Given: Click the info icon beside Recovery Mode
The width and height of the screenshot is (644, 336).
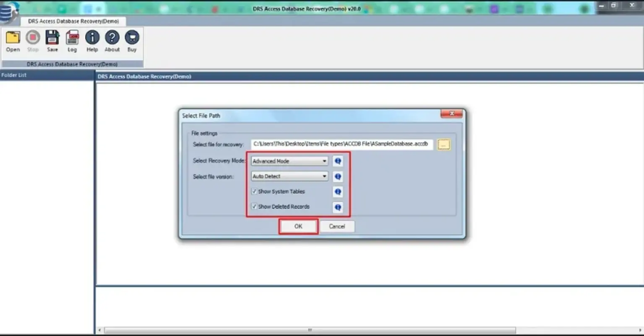Looking at the screenshot, I should pos(337,161).
